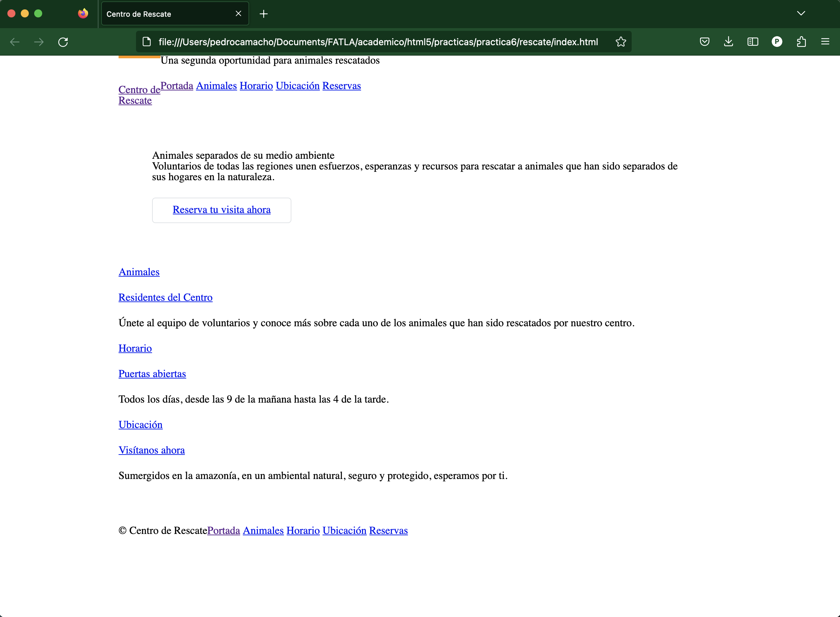
Task: Click the Ubicación link in footer navigation
Action: coord(344,531)
